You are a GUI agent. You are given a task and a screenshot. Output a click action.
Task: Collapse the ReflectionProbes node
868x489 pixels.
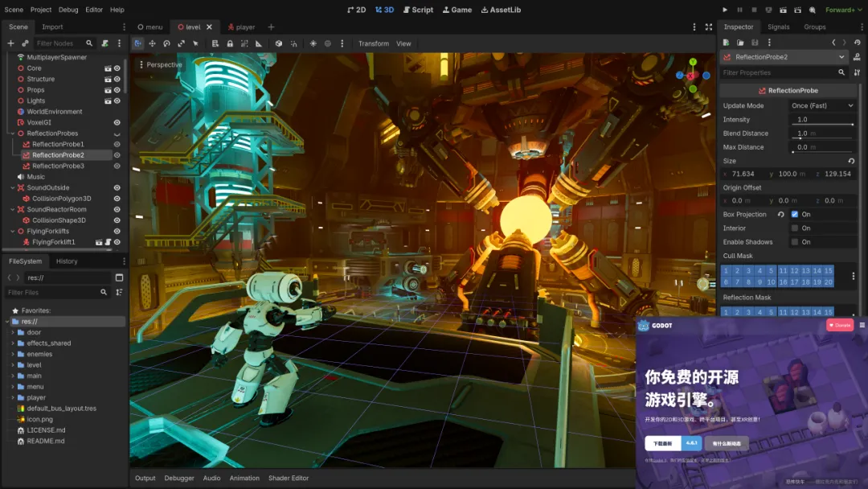(x=12, y=134)
